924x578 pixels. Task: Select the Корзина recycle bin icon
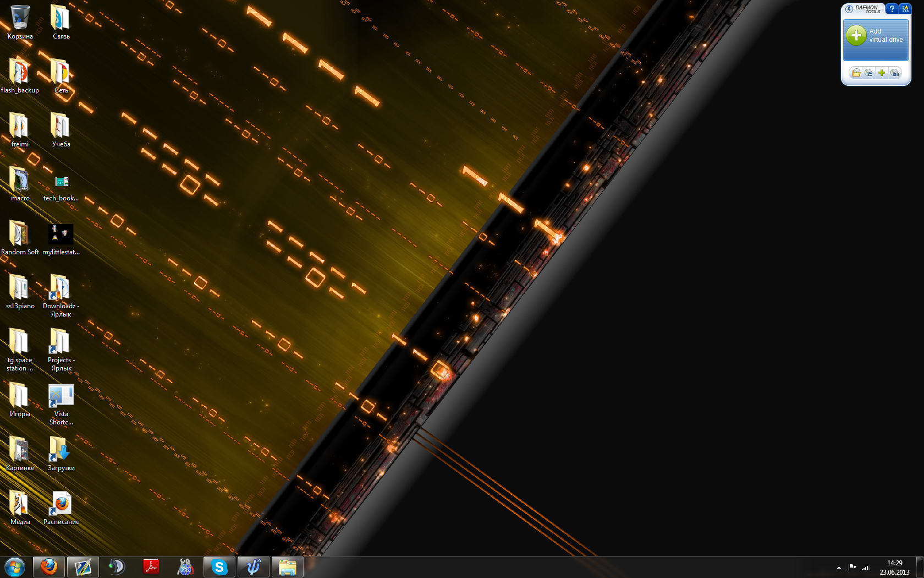pyautogui.click(x=20, y=22)
